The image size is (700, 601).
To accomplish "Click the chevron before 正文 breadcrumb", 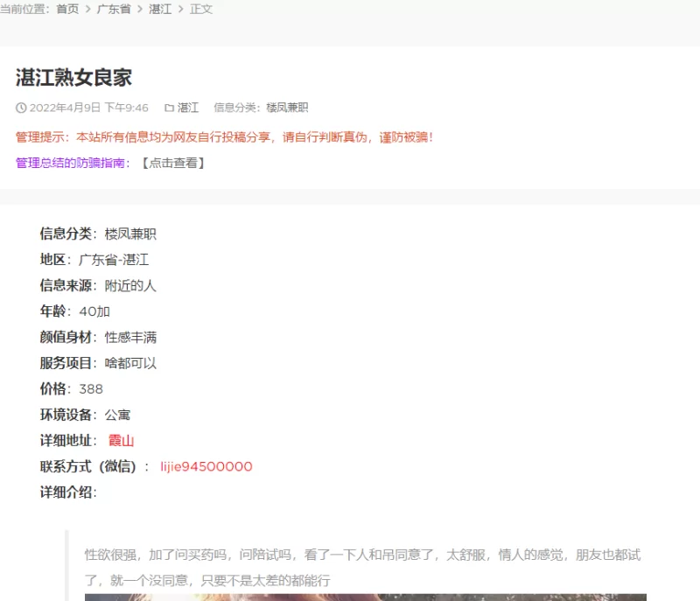I will click(x=181, y=9).
